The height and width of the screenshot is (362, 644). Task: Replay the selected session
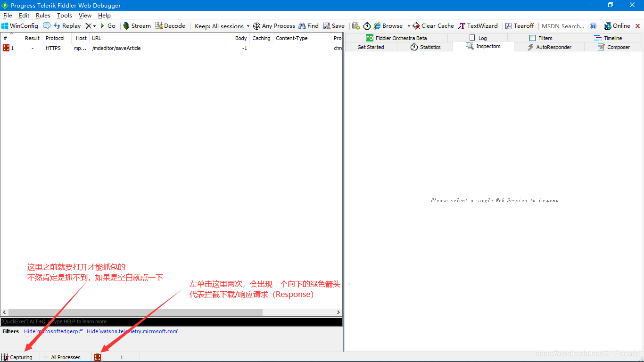(x=67, y=26)
